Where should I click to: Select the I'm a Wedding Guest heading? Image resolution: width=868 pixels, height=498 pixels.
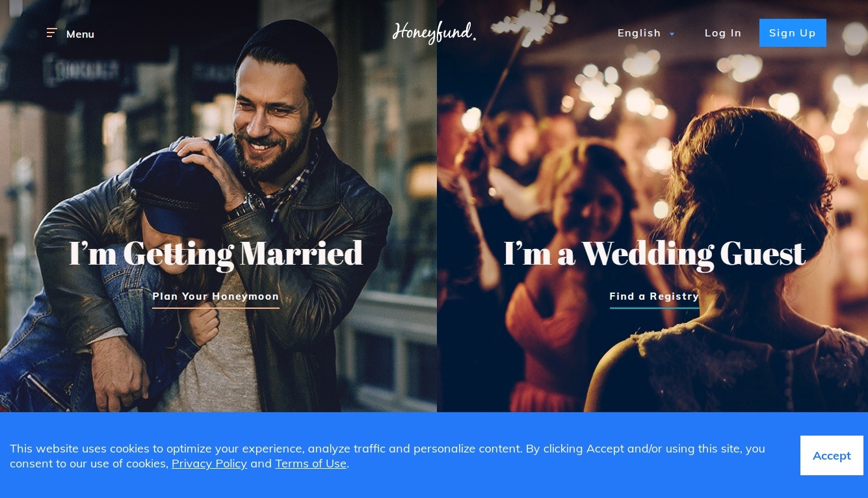(654, 254)
